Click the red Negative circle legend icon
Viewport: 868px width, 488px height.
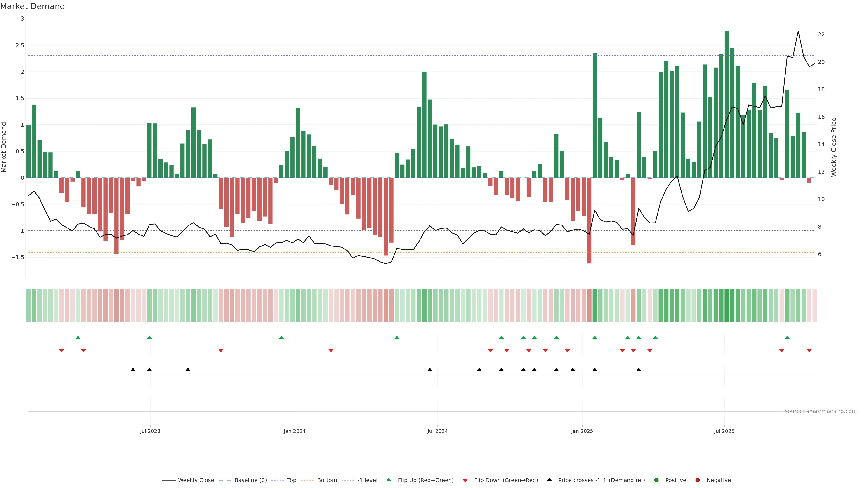[x=698, y=480]
